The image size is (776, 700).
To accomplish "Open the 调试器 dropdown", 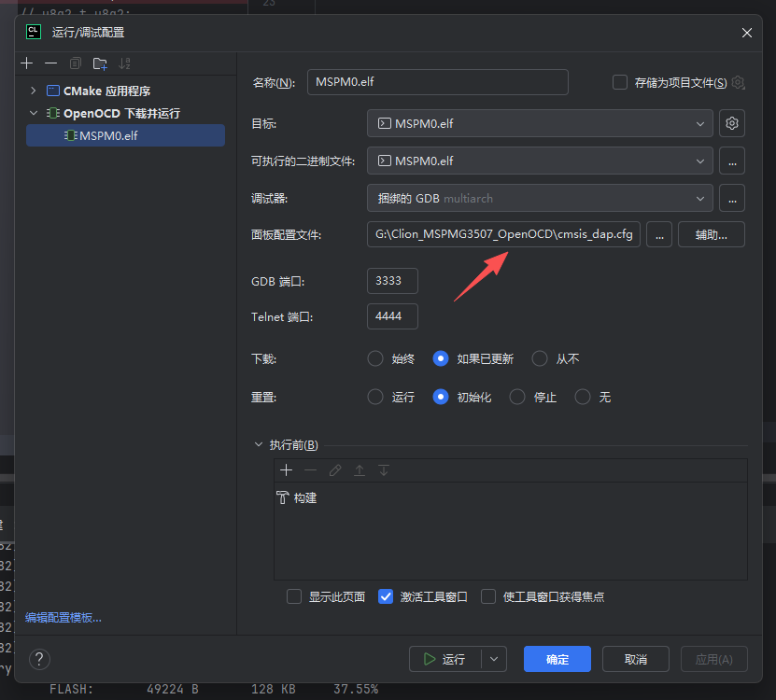I will coord(540,199).
